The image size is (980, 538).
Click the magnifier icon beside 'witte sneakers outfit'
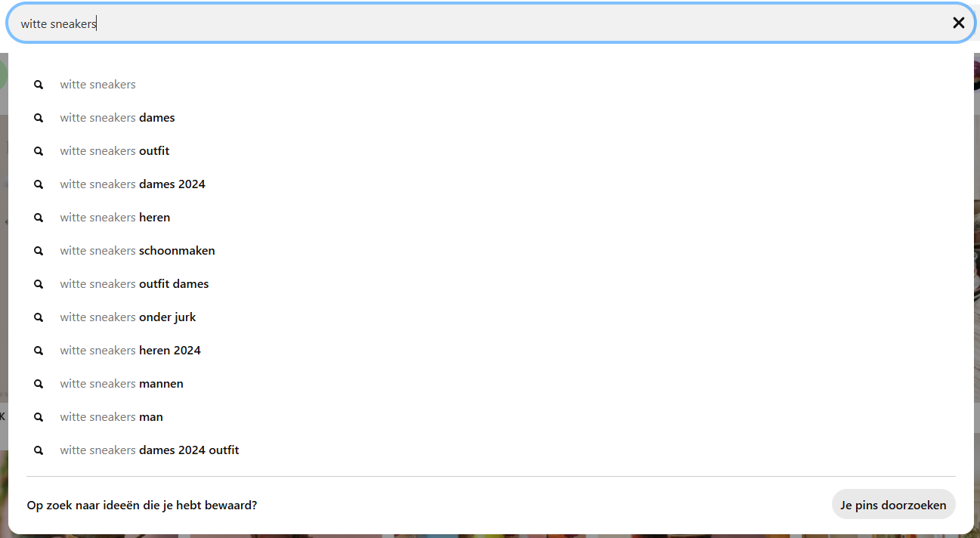pyautogui.click(x=39, y=151)
